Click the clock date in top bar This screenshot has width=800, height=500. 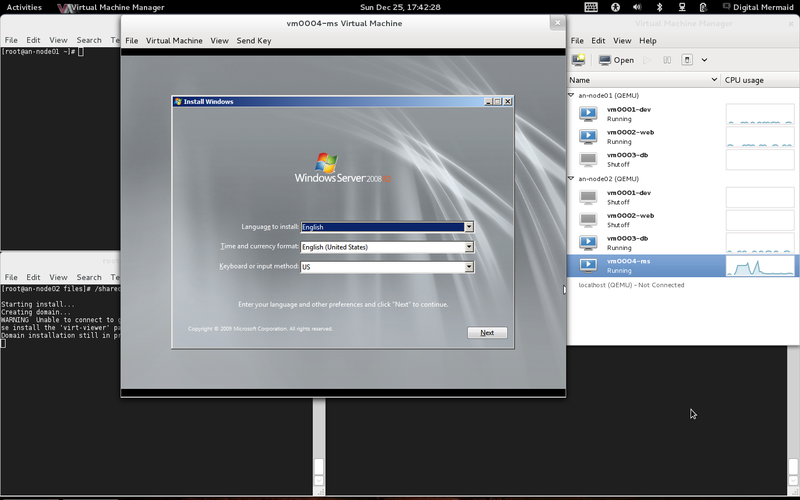[x=400, y=7]
